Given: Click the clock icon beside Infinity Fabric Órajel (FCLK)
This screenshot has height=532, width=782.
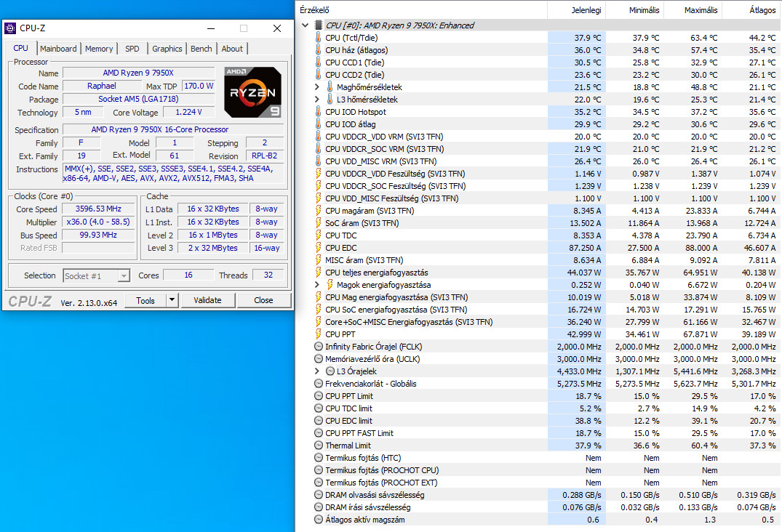Looking at the screenshot, I should click(x=318, y=347).
